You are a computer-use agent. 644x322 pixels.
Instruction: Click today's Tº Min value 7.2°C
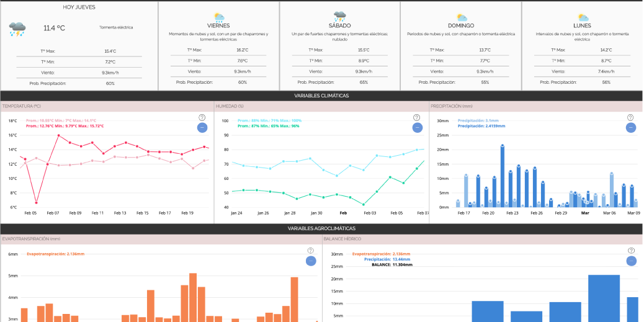[110, 62]
